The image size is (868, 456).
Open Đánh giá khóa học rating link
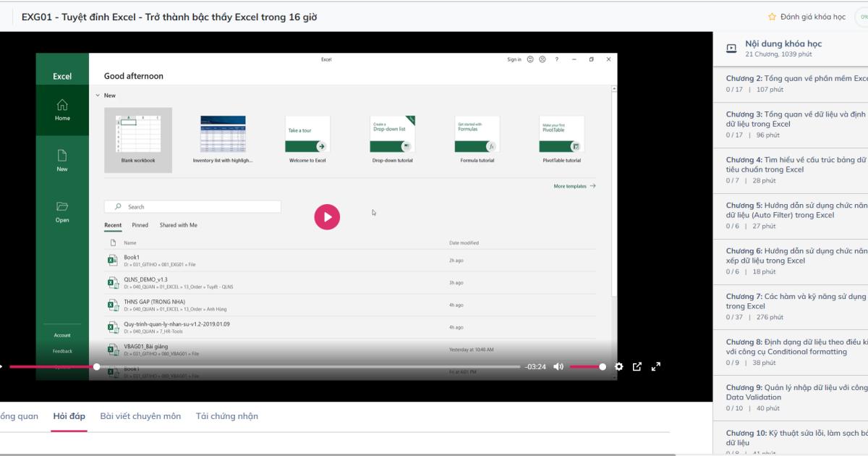pyautogui.click(x=813, y=17)
